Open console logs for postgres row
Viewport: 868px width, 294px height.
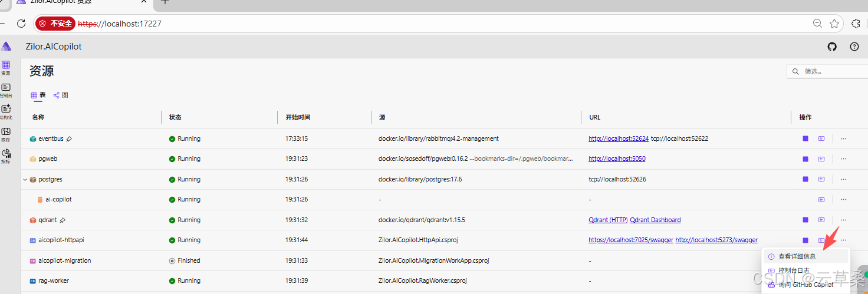click(821, 179)
